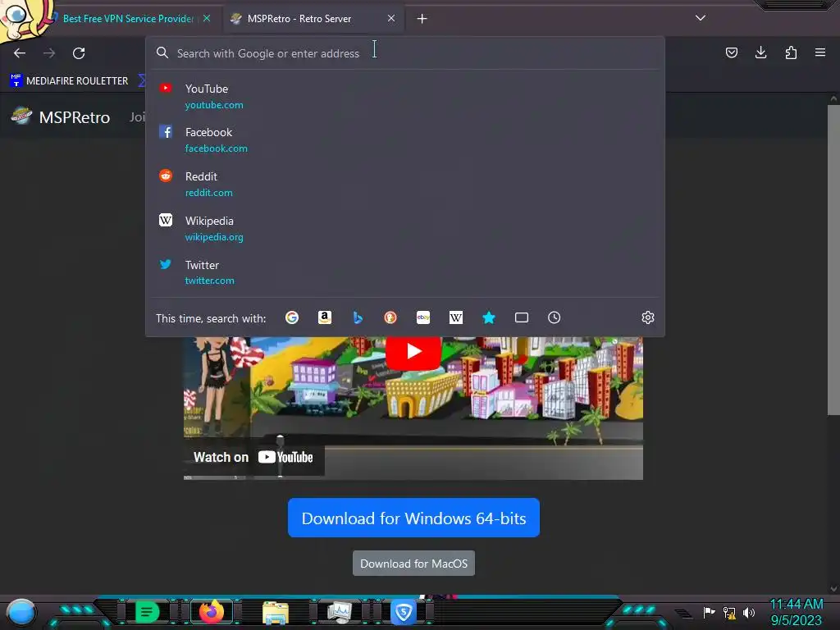Screen dimensions: 840x630
Task: Search history via clock icon
Action: [554, 317]
